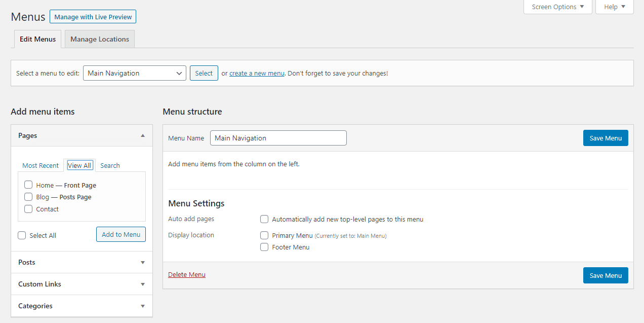Check Footer Menu display location
The height and width of the screenshot is (323, 644).
264,247
